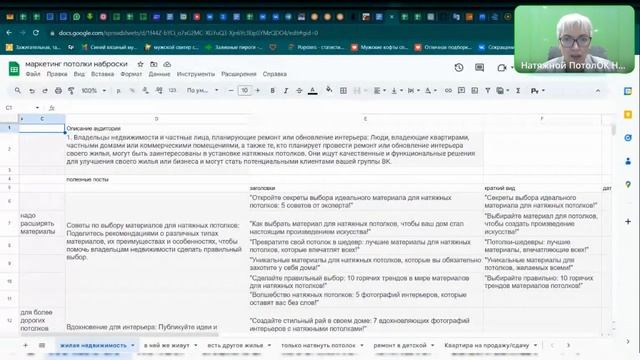The image size is (640, 360).
Task: Increase the font size with plus
Action: [x=258, y=91]
